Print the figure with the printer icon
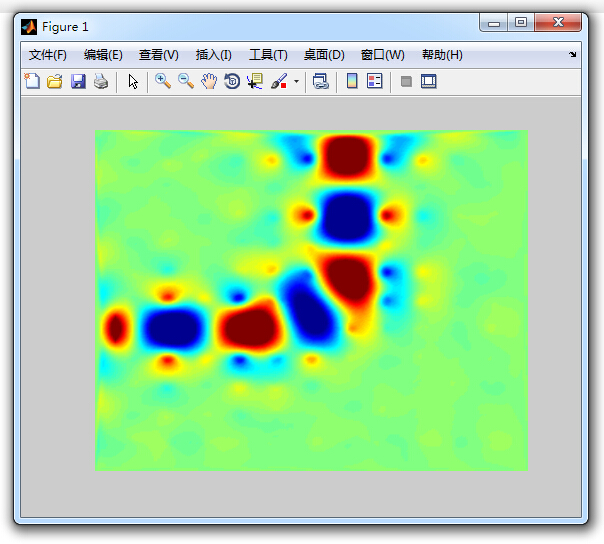Screen dimensions: 604x544 (101, 81)
